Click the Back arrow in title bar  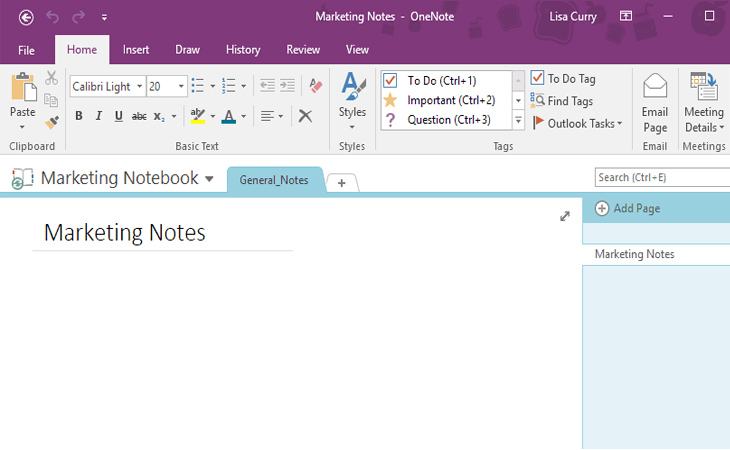coord(26,18)
